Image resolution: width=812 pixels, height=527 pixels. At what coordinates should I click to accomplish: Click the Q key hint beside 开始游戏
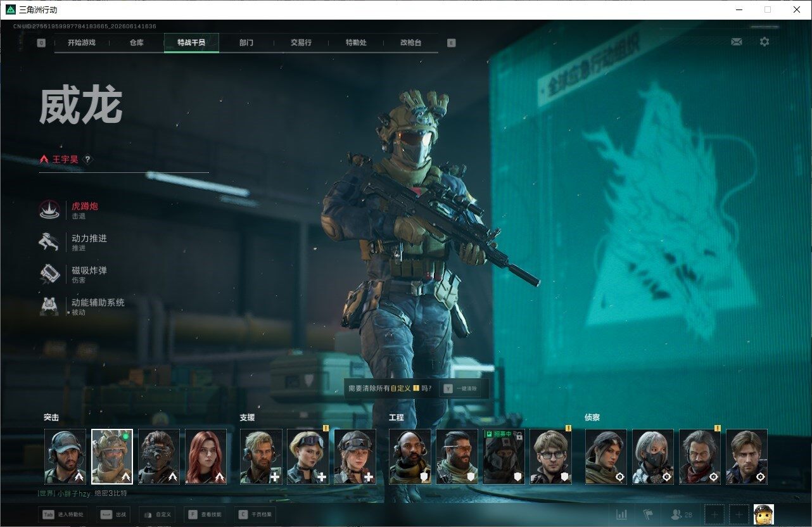pyautogui.click(x=41, y=43)
